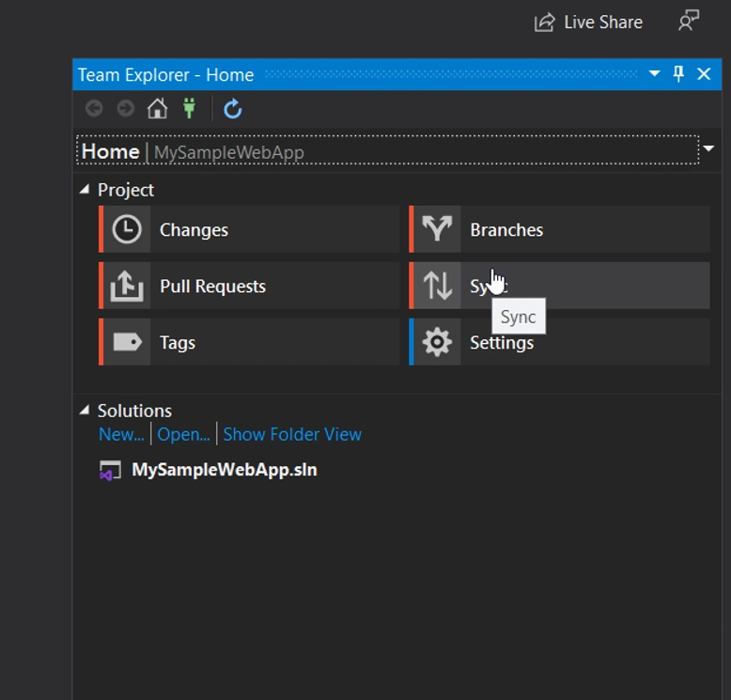Click the Home | MySampleWebApp header
This screenshot has height=700, width=731.
tap(388, 150)
